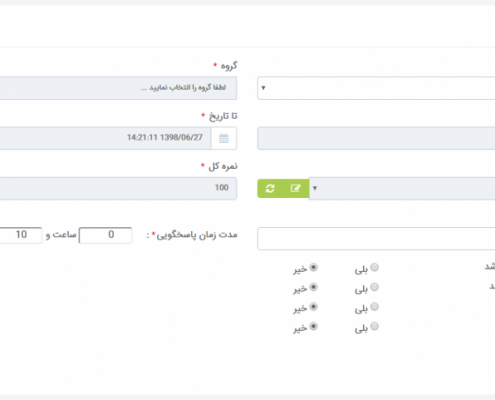Open the dropdown beside green buttons
495x400 pixels.
[x=315, y=188]
